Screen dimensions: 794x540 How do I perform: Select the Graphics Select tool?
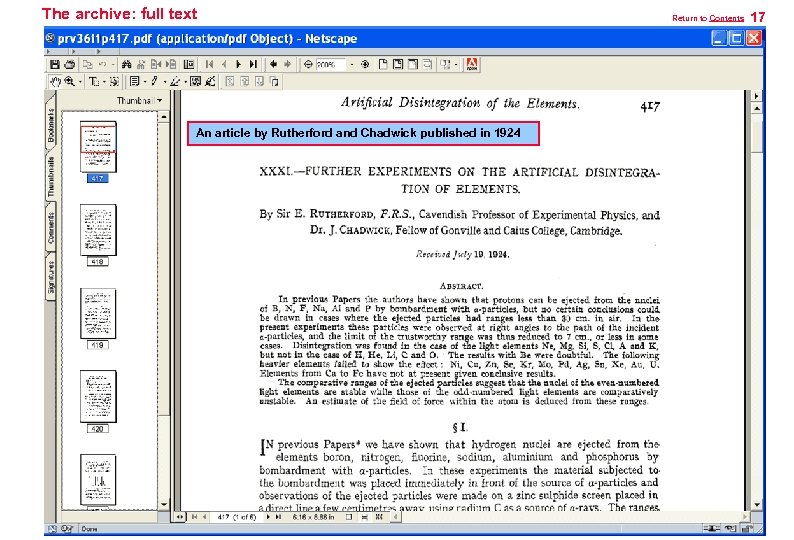tap(114, 82)
